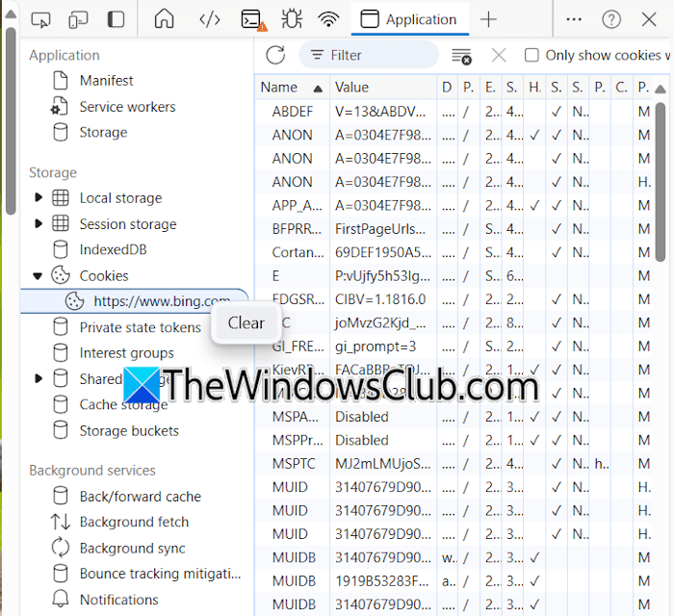Select the BFPRR... cookie row
Image resolution: width=674 pixels, height=616 pixels.
tap(454, 229)
